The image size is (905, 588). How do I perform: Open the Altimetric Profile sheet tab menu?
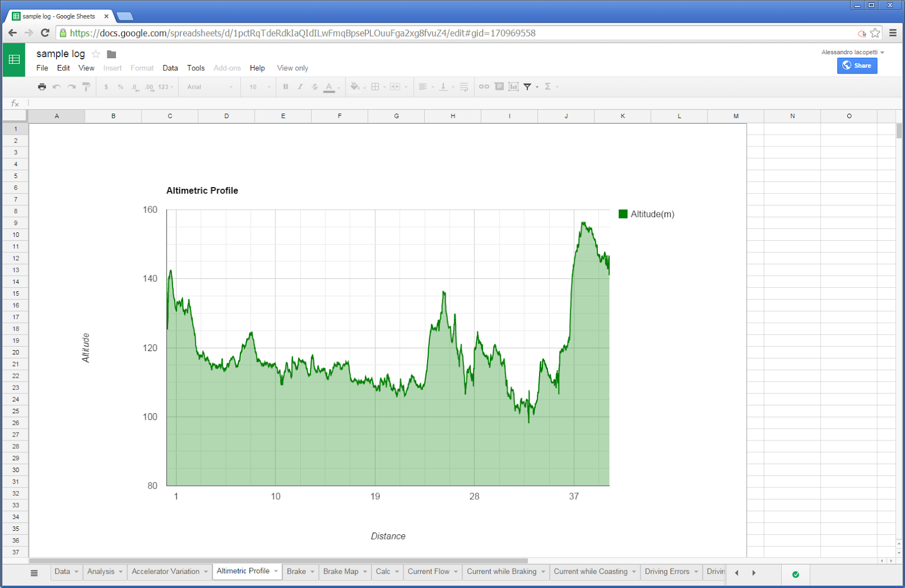point(274,571)
